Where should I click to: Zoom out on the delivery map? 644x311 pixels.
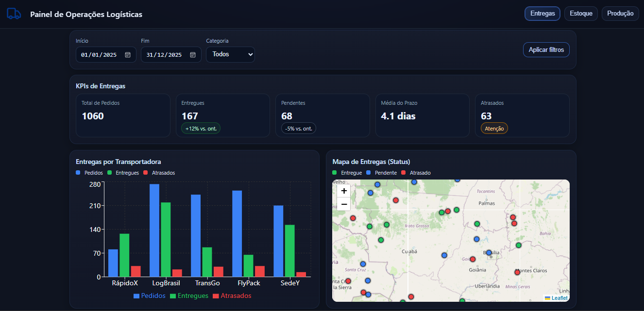[x=344, y=204]
